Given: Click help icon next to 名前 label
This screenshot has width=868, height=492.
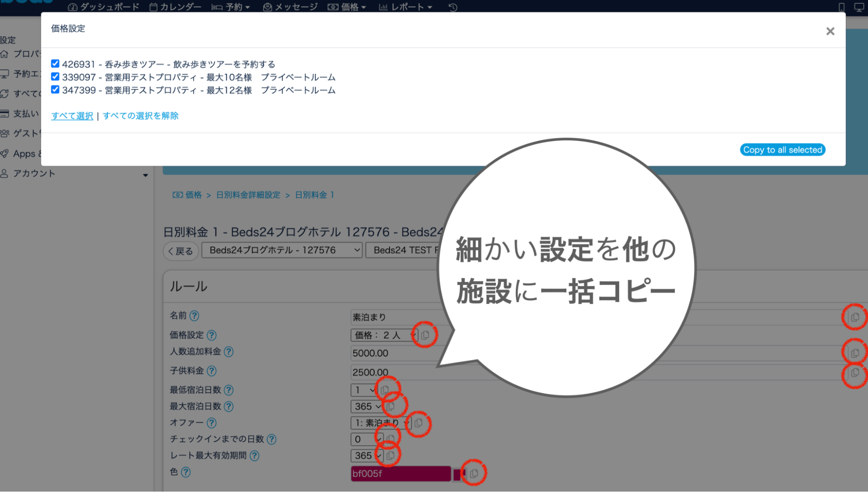Looking at the screenshot, I should [x=195, y=316].
